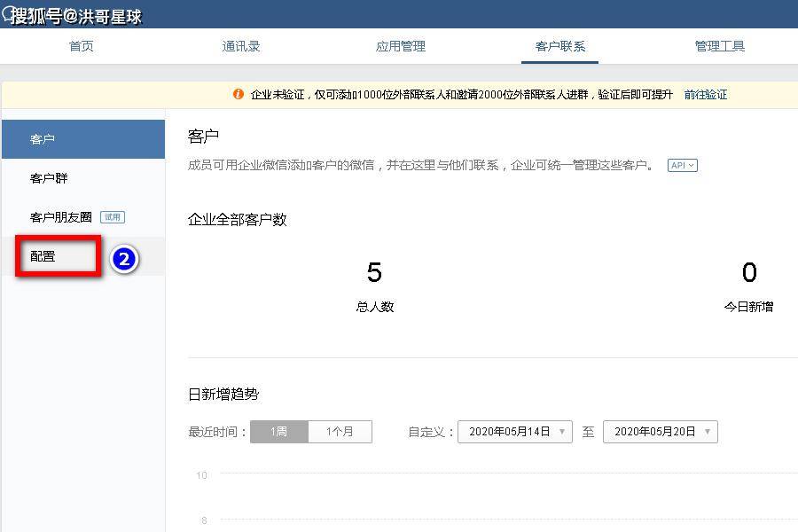Select the 1周 time range toggle
The image size is (798, 532).
click(279, 432)
